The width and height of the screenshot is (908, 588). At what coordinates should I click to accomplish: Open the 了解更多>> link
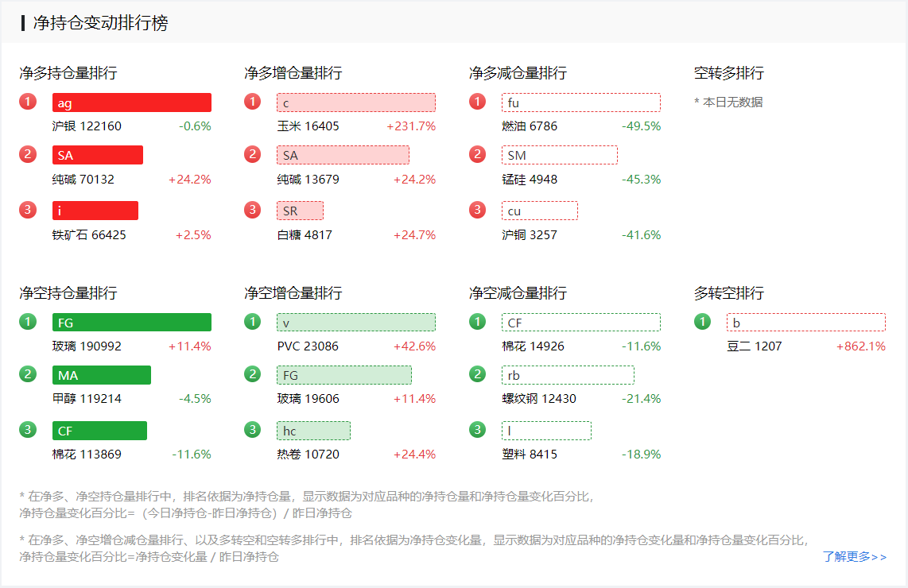point(855,556)
